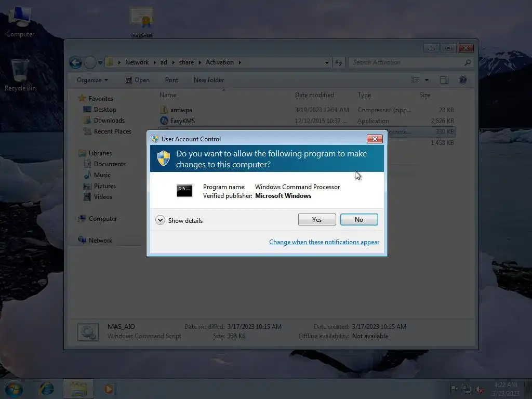Open the Organize menu

[92, 80]
